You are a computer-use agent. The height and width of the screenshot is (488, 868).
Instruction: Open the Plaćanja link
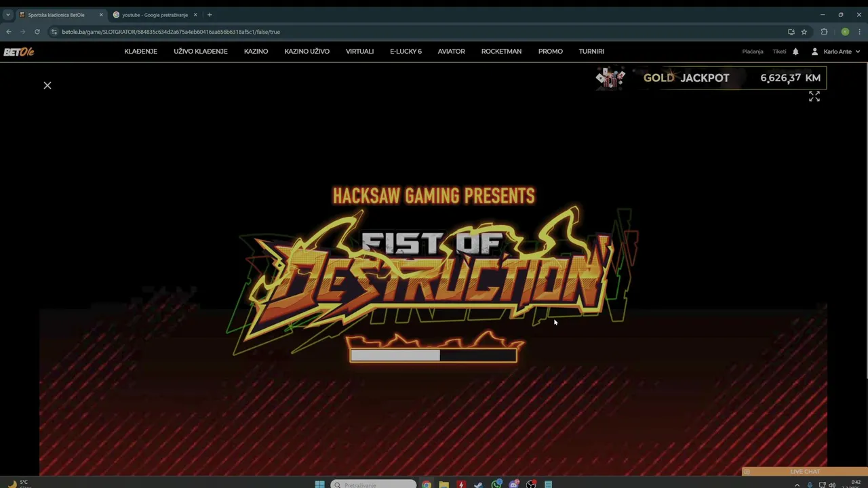[x=753, y=52]
